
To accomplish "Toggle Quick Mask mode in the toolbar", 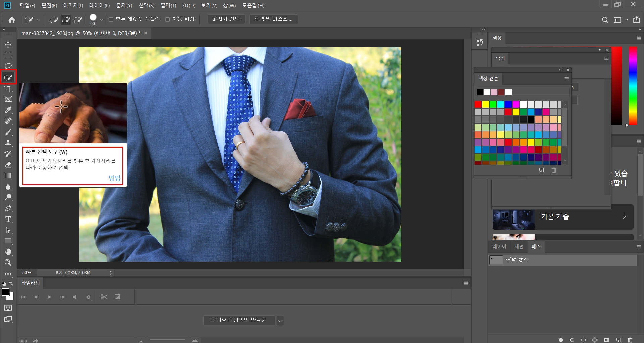I will [8, 308].
